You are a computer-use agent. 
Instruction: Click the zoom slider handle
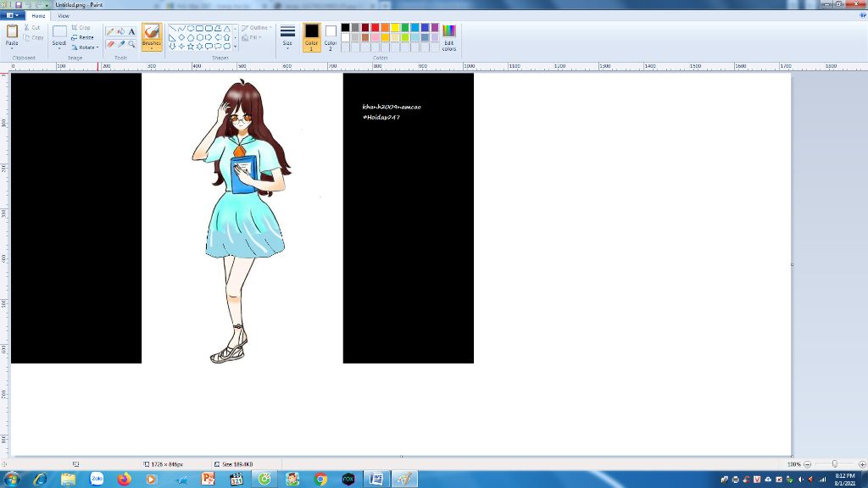pyautogui.click(x=834, y=464)
